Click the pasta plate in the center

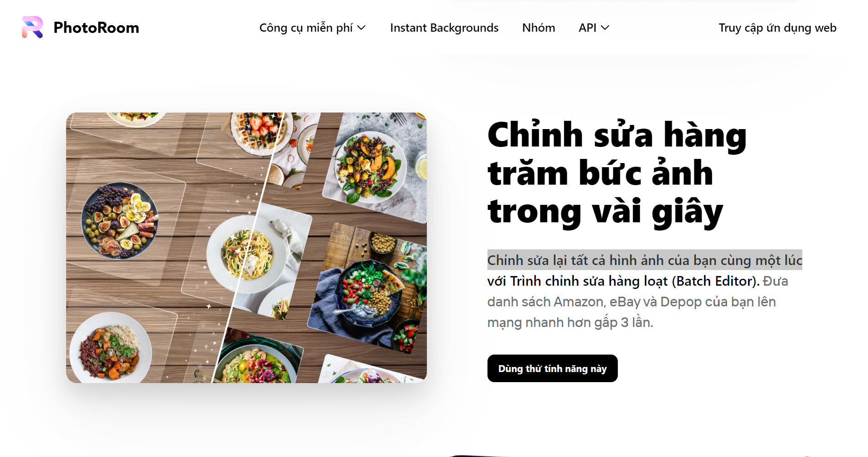[x=248, y=254]
